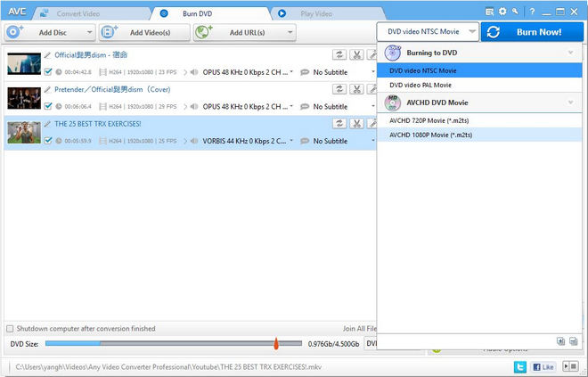The image size is (588, 377).
Task: Click scissors clip icon on first video
Action: 355,54
